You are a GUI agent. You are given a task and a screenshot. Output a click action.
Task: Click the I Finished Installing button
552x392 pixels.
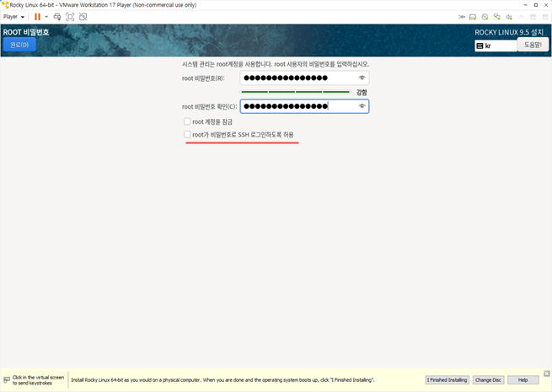click(447, 380)
